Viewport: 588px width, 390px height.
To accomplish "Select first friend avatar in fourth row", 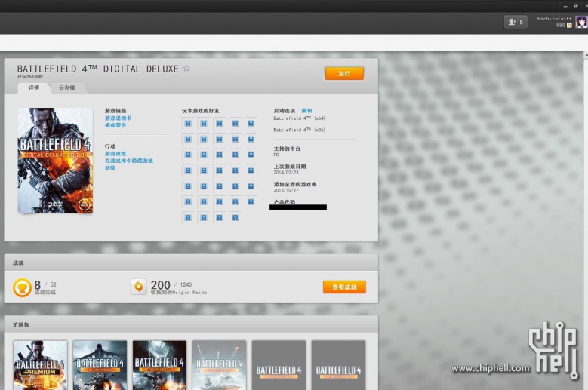I will point(188,170).
